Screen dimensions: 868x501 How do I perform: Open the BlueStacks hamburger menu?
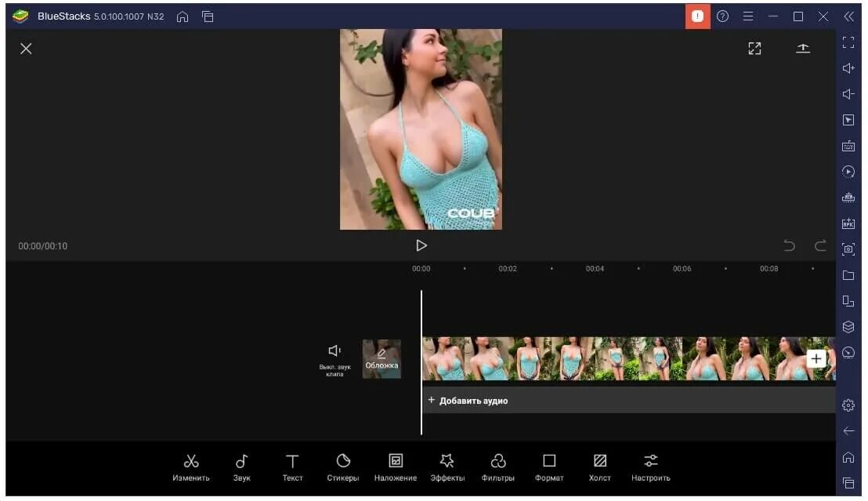748,16
